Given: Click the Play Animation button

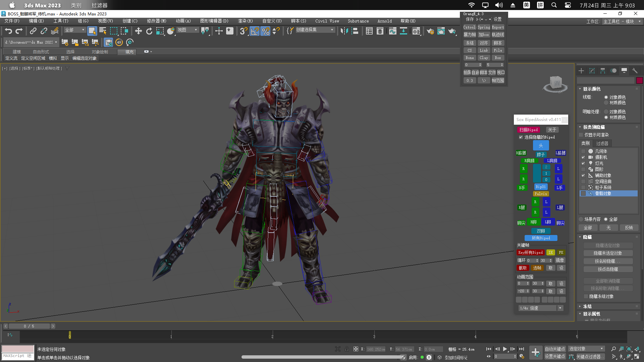Looking at the screenshot, I should tap(505, 349).
